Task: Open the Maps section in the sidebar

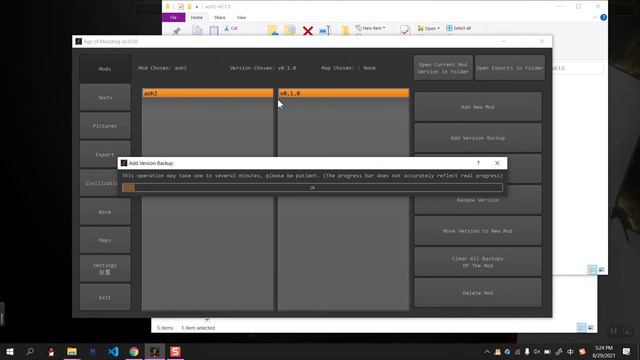Action: (x=105, y=240)
